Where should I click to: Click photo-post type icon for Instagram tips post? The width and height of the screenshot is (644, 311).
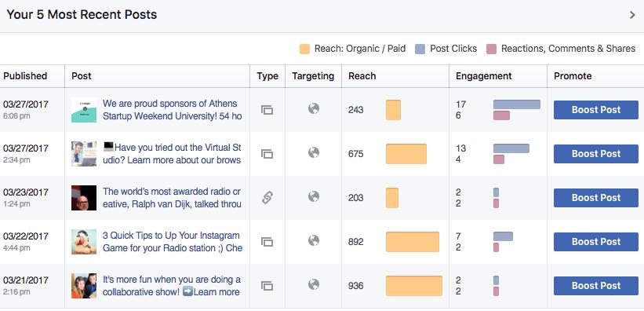tap(267, 242)
